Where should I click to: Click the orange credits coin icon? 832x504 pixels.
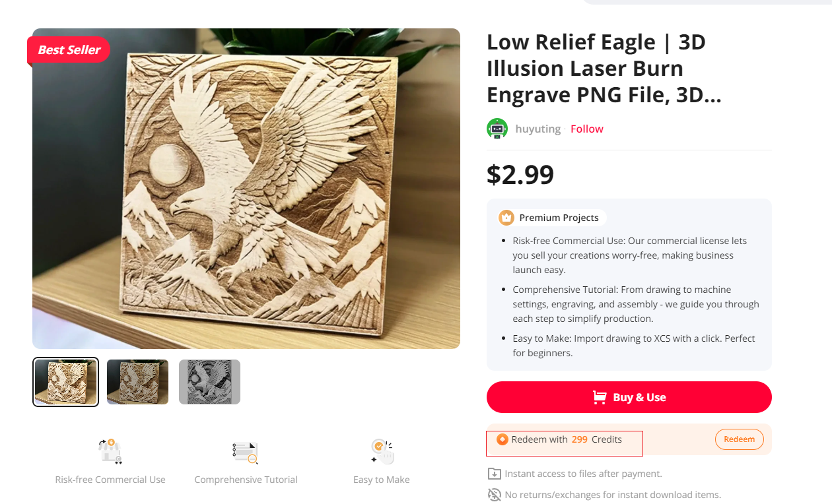pos(503,439)
